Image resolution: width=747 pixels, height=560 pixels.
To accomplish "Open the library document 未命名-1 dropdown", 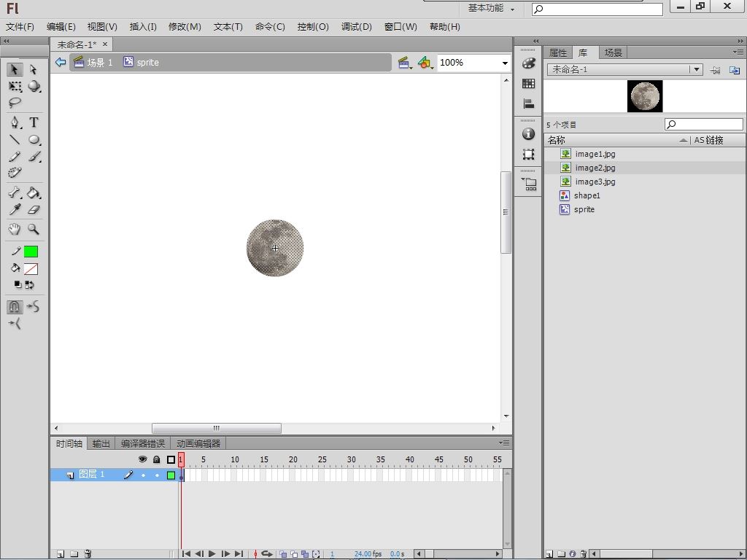I will [x=697, y=69].
